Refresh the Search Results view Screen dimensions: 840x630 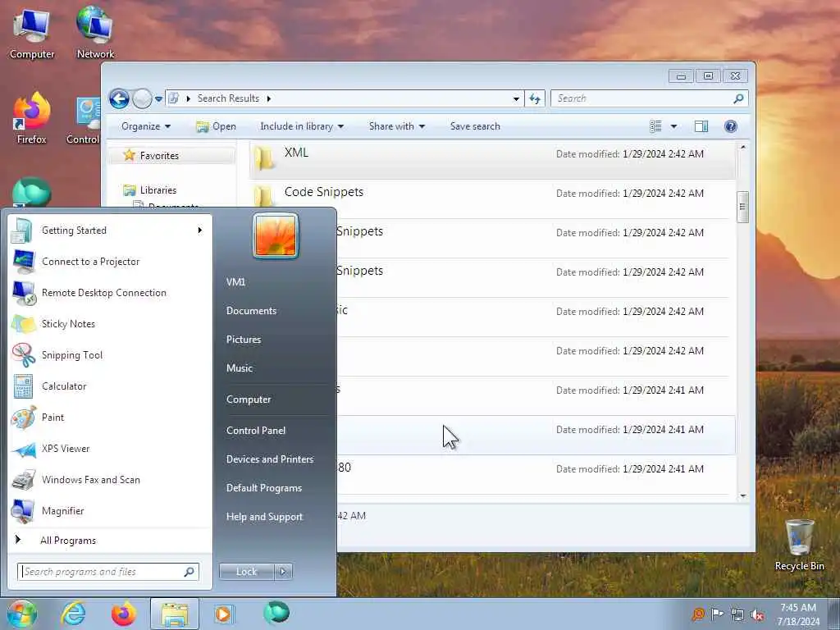[x=535, y=98]
